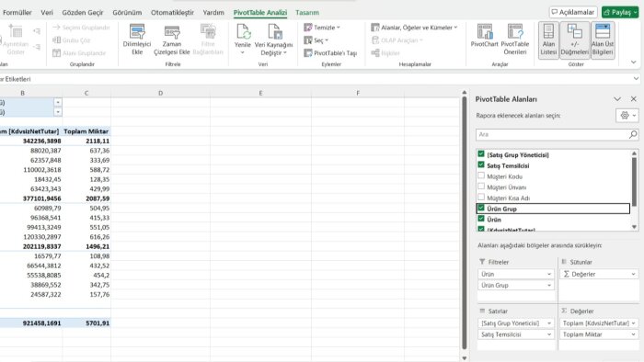Click PivotTable'ı Taşı

[x=330, y=53]
